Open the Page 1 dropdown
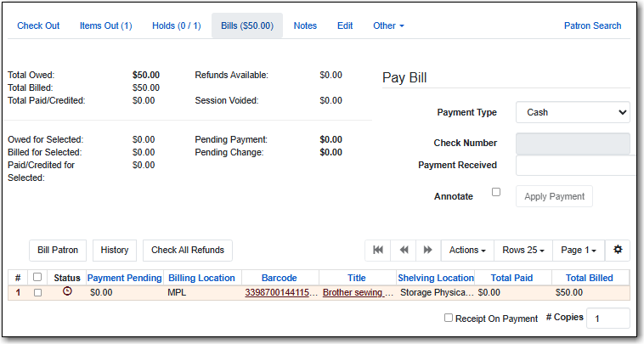The image size is (644, 344). coord(579,250)
